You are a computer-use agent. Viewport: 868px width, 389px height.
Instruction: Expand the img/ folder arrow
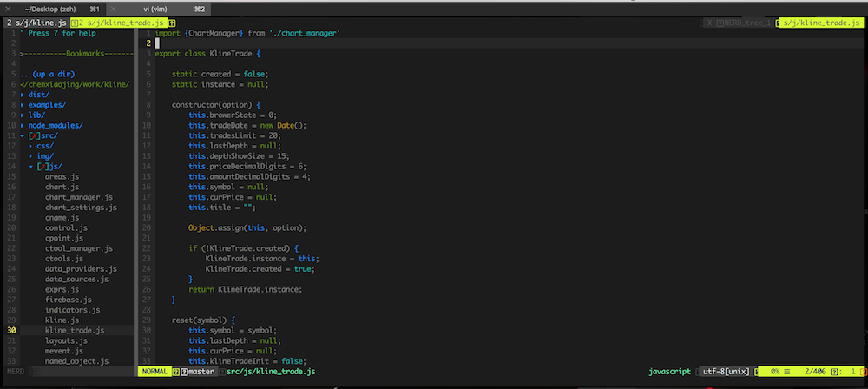[x=31, y=156]
